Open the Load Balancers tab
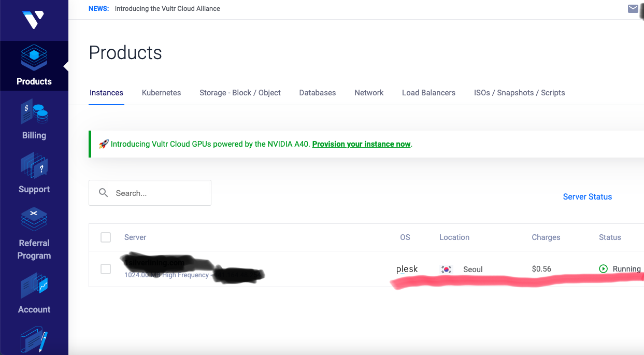The width and height of the screenshot is (644, 355). [x=428, y=93]
